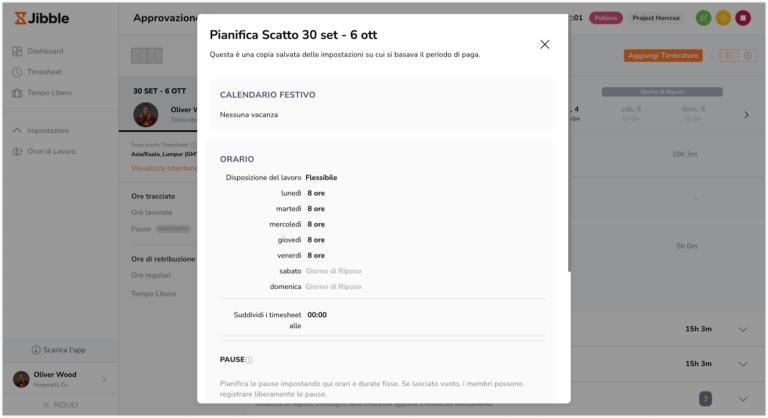Click the PAUSE info icon
Screen dimensions: 768x418
(x=249, y=360)
